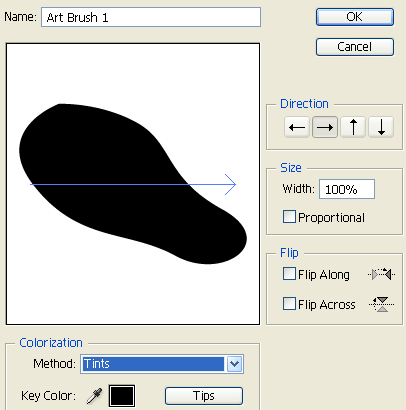
Task: Confirm with the OK button
Action: coord(355,17)
